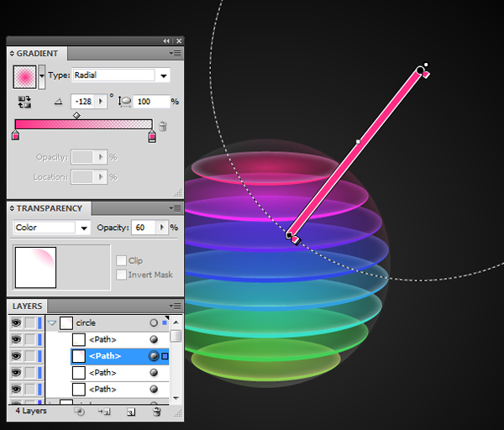Edit the Transparency opacity field showing 60
Viewport: 504px width, 430px height.
[x=144, y=228]
